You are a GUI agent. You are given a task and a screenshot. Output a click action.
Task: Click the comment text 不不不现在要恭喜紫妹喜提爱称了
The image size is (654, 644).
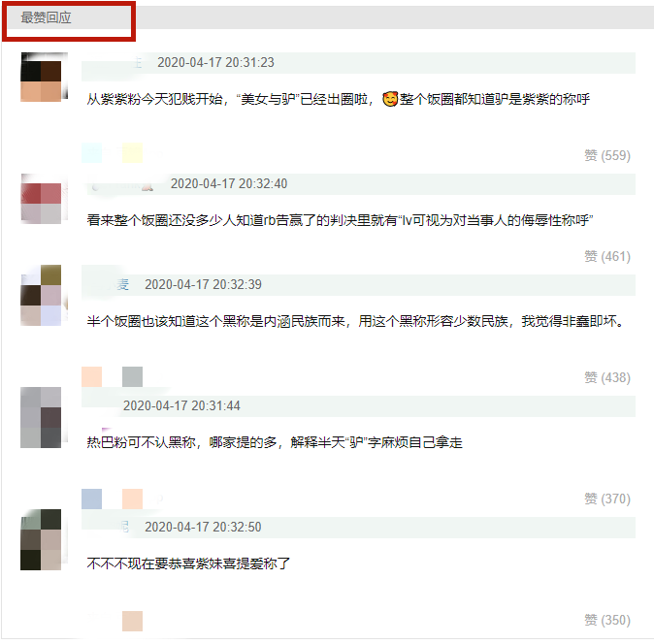click(188, 563)
